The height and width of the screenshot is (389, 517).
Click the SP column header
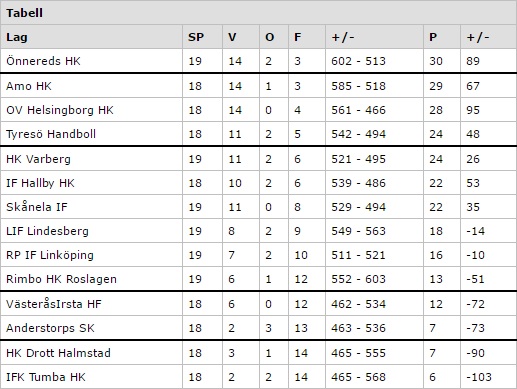pos(196,37)
